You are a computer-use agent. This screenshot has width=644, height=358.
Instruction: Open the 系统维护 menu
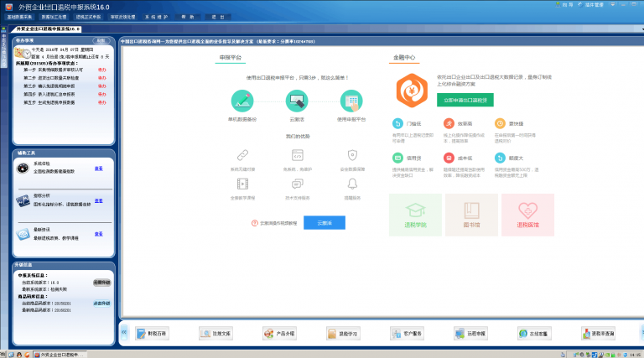pos(157,16)
